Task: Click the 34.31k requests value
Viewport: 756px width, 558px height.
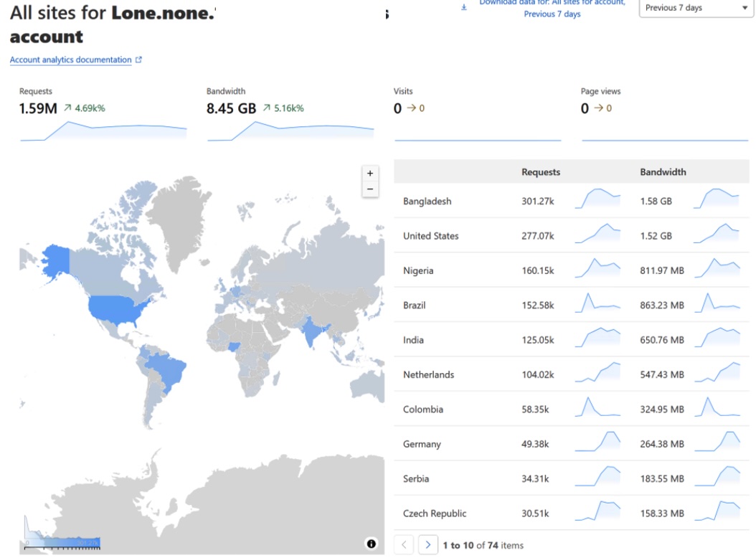Action: coord(535,479)
